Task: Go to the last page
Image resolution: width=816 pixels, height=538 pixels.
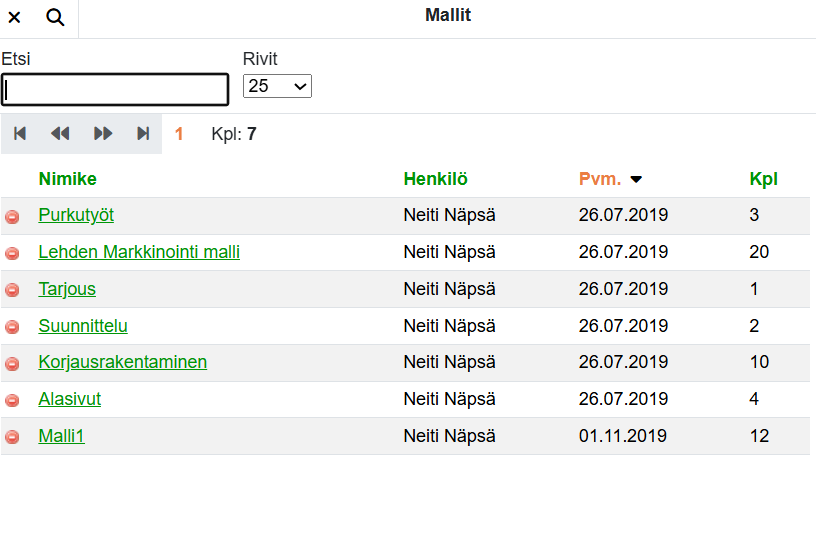Action: pos(143,134)
